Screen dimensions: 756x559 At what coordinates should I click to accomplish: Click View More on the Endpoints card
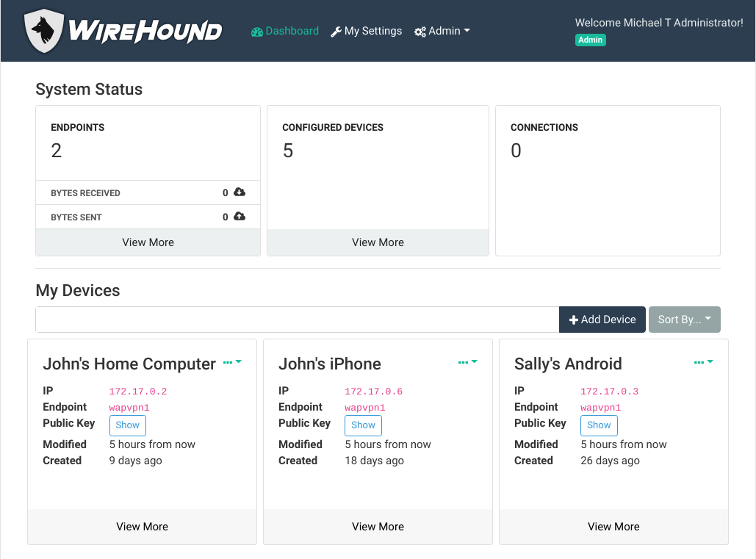[147, 242]
